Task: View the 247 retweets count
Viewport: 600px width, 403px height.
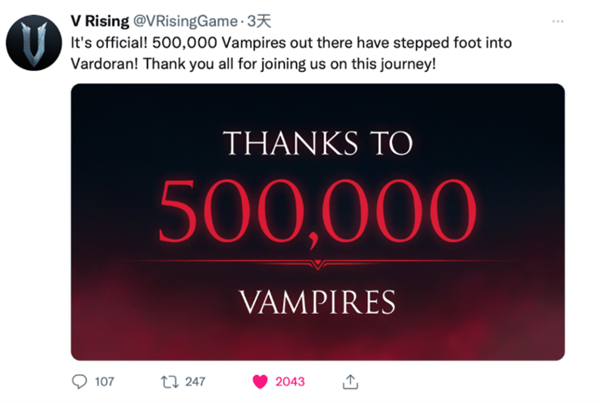Action: [195, 382]
